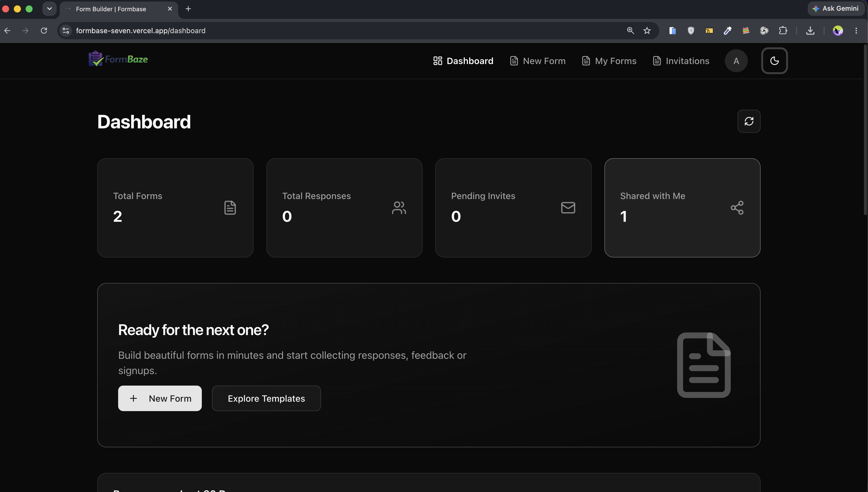Open the yellow folder extension icon
The height and width of the screenshot is (492, 868).
[x=709, y=31]
